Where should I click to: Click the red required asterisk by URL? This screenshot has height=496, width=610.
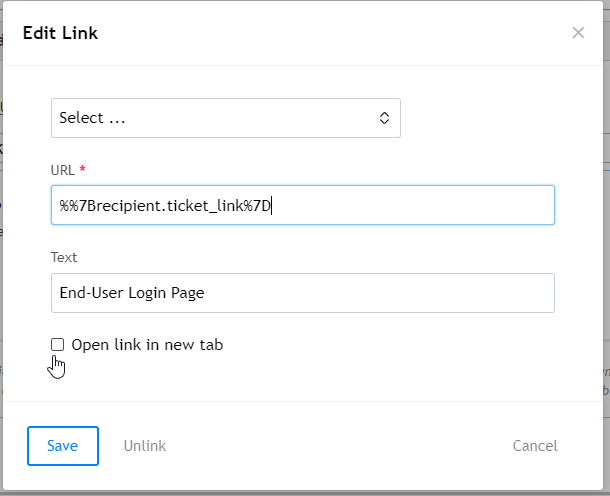click(x=82, y=169)
